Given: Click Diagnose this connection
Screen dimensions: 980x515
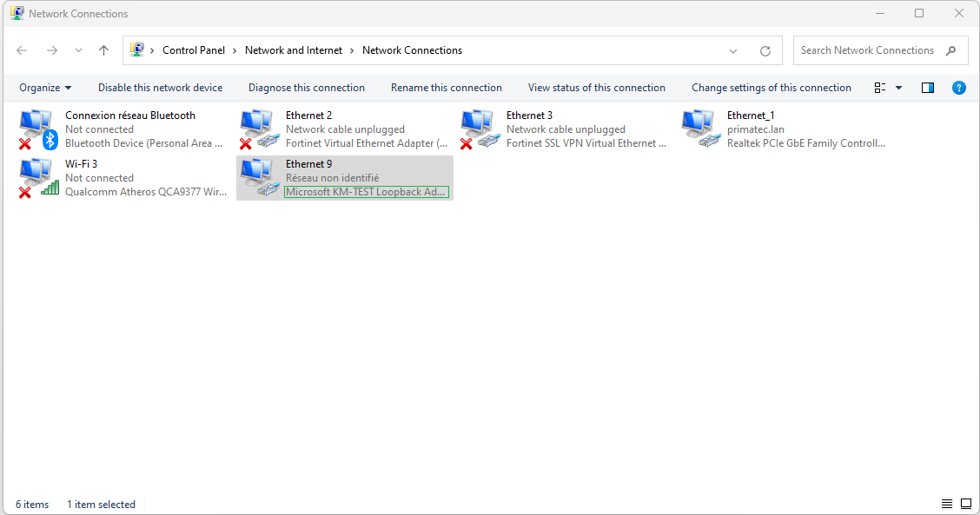Looking at the screenshot, I should [x=306, y=88].
